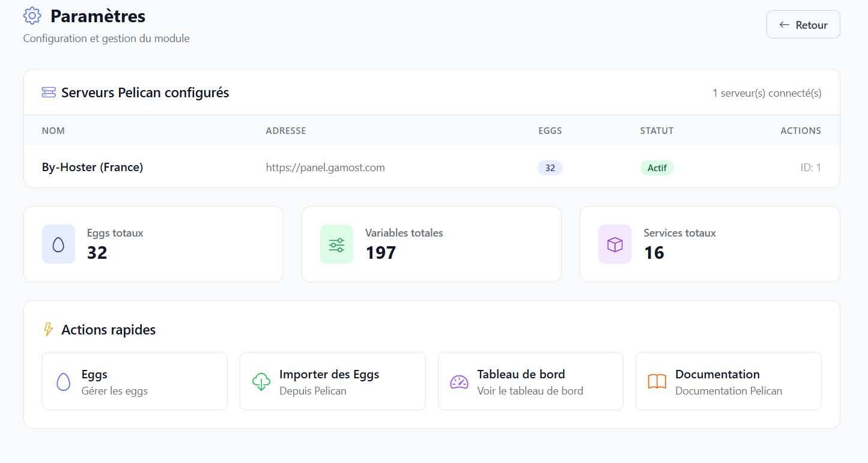The height and width of the screenshot is (463, 868).
Task: Click the server stack icon beside Serveurs Pelican
Action: pyautogui.click(x=49, y=92)
